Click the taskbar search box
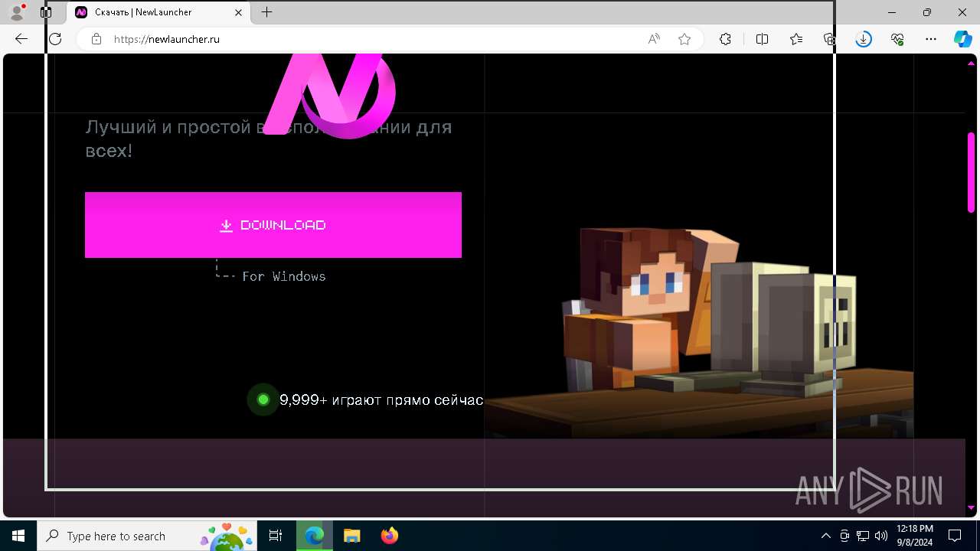Image resolution: width=980 pixels, height=551 pixels. click(x=147, y=536)
